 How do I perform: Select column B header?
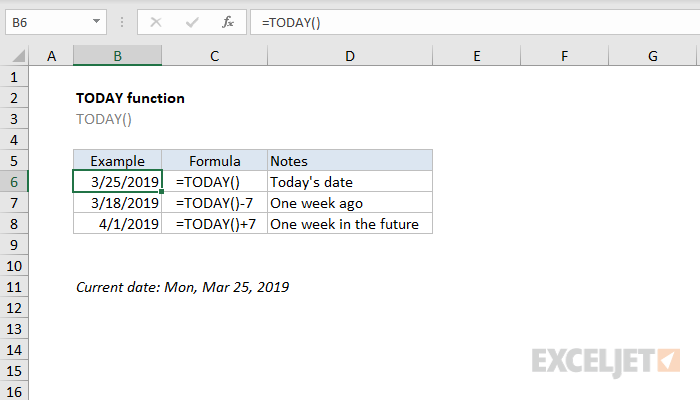coord(117,56)
